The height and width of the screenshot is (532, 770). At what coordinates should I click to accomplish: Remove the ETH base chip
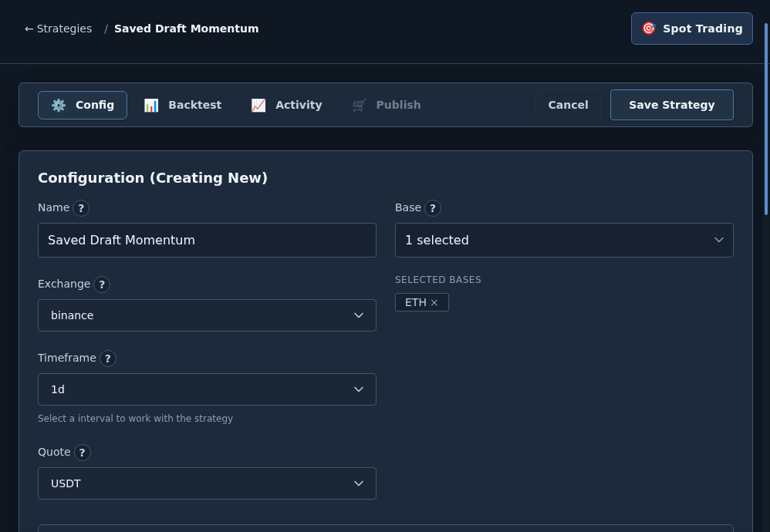click(434, 303)
